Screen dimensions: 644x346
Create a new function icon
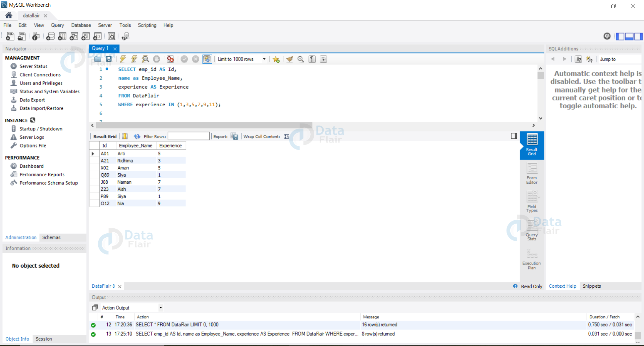(98, 36)
